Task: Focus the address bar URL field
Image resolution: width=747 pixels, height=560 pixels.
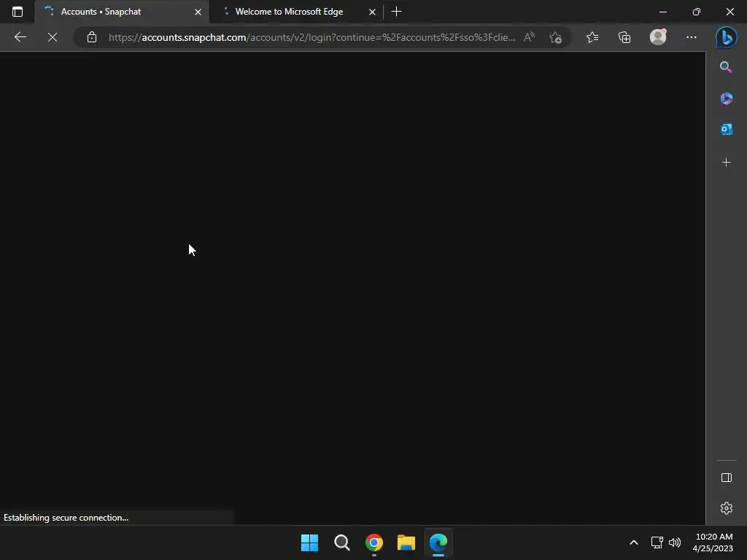Action: pos(311,37)
